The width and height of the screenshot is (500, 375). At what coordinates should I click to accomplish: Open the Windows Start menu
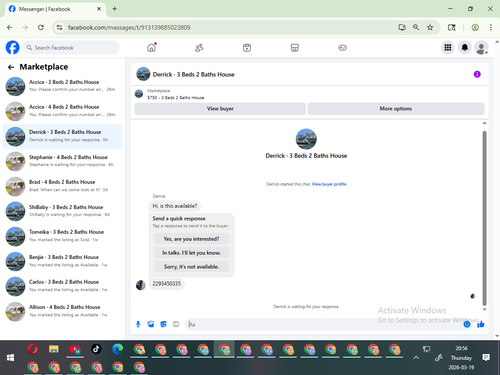pyautogui.click(x=10, y=357)
